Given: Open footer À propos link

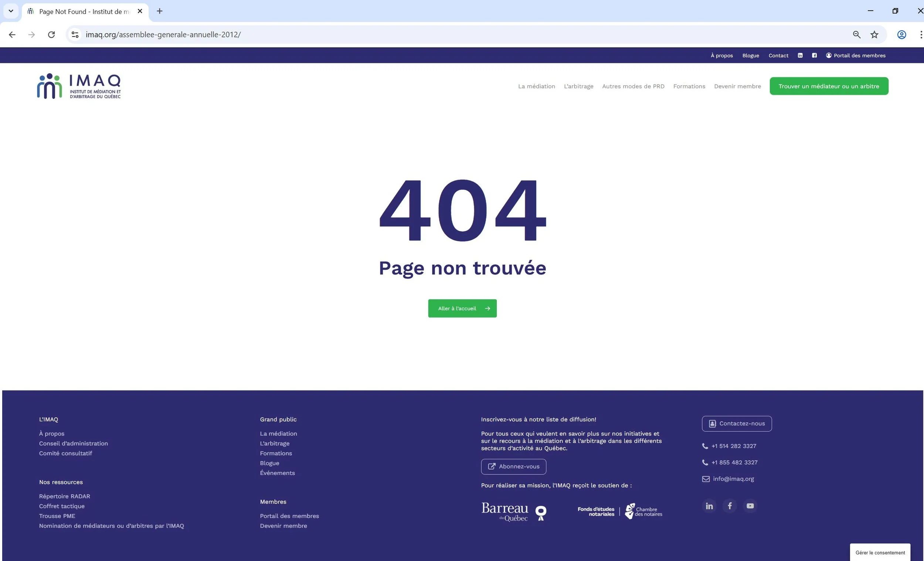Looking at the screenshot, I should (52, 433).
